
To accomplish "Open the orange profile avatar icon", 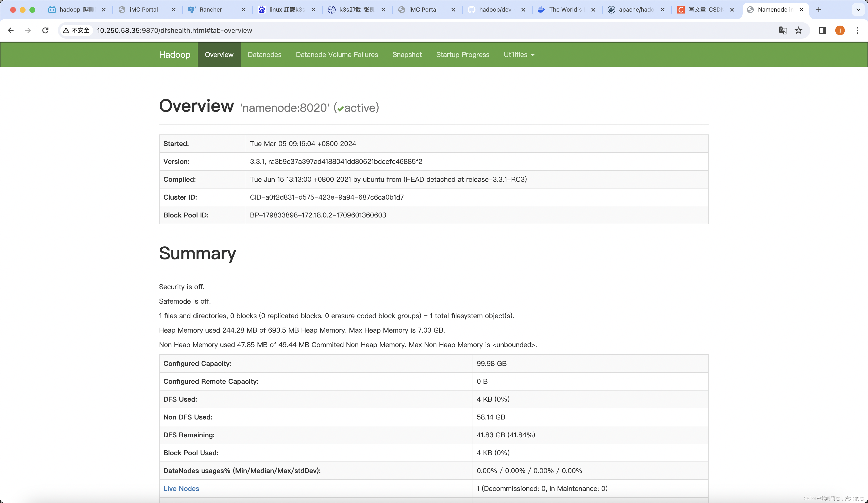I will pos(840,30).
